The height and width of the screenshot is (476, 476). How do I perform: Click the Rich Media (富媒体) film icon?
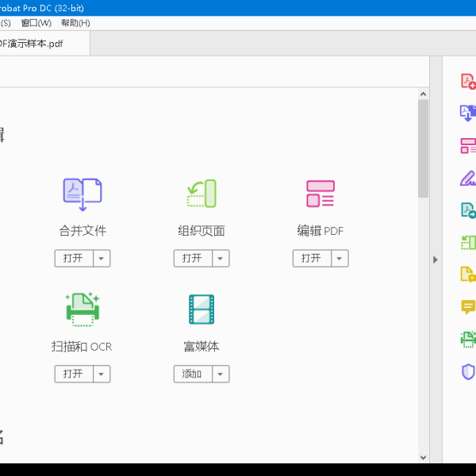[202, 309]
